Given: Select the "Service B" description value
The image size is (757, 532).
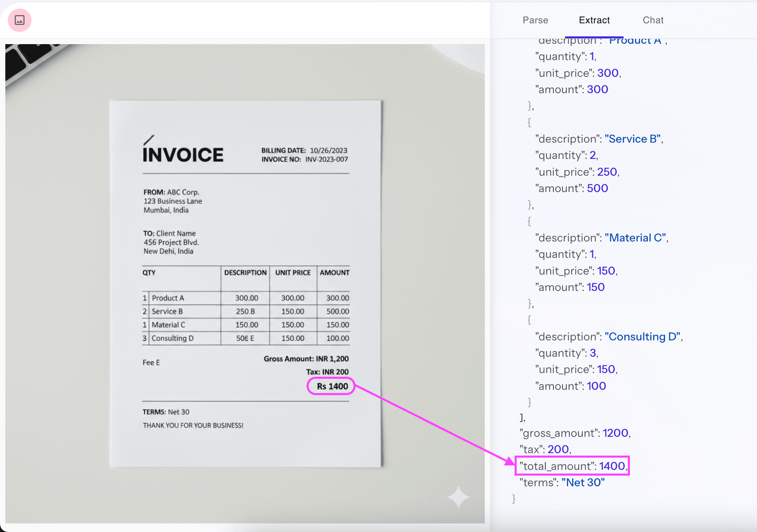Looking at the screenshot, I should point(632,139).
